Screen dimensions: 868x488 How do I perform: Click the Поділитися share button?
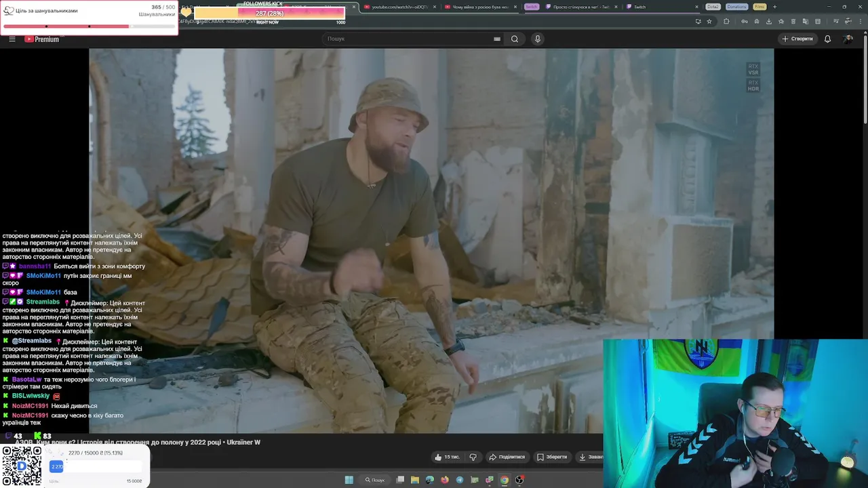point(507,457)
